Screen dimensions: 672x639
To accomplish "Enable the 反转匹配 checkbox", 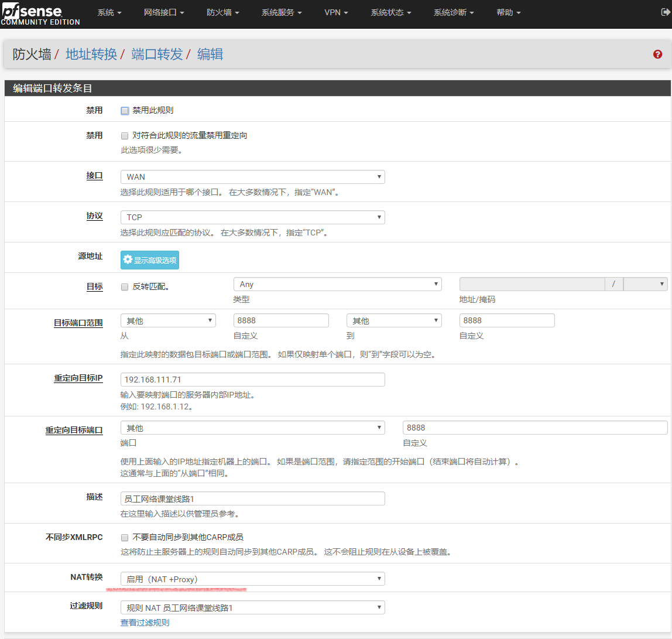I will (x=125, y=287).
